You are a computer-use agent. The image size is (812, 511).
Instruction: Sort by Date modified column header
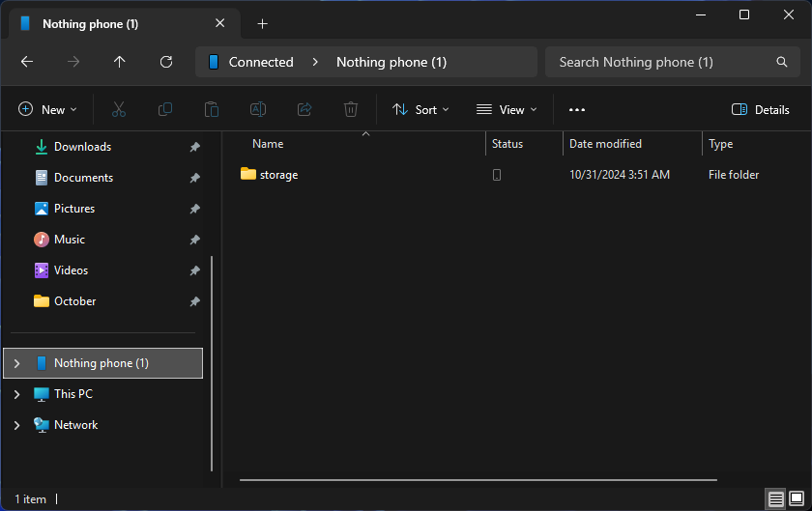tap(605, 144)
